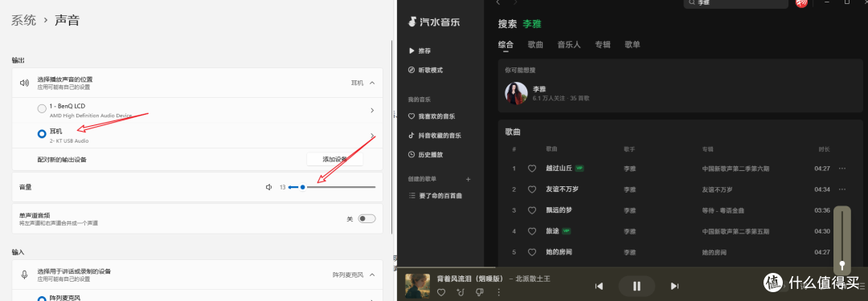Open 耳机 device details chevron

click(372, 136)
